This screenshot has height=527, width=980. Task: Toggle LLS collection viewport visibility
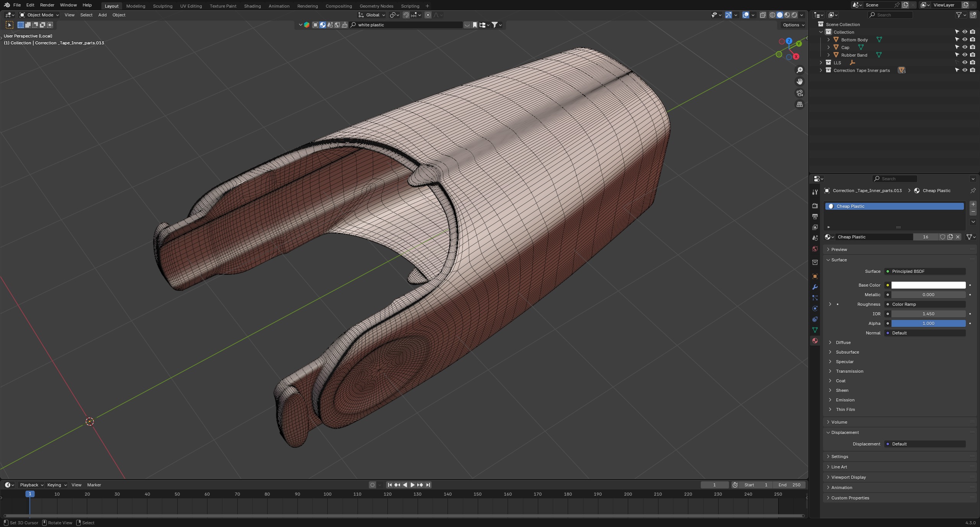[965, 62]
